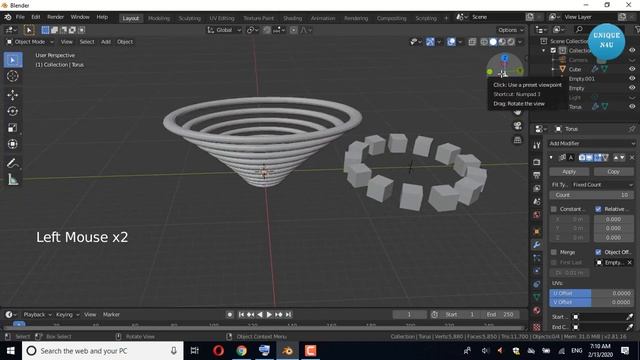
Task: Jump to the end frame in the timeline
Action: 288,314
